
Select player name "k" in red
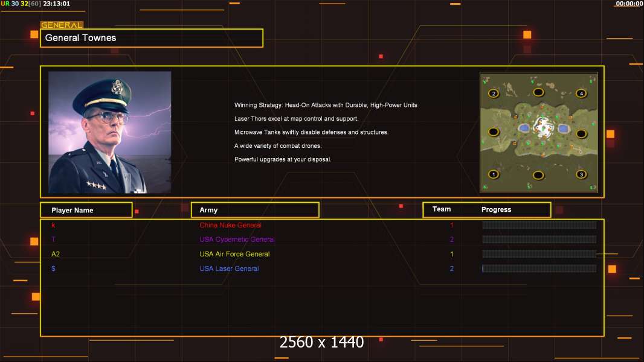(x=53, y=225)
